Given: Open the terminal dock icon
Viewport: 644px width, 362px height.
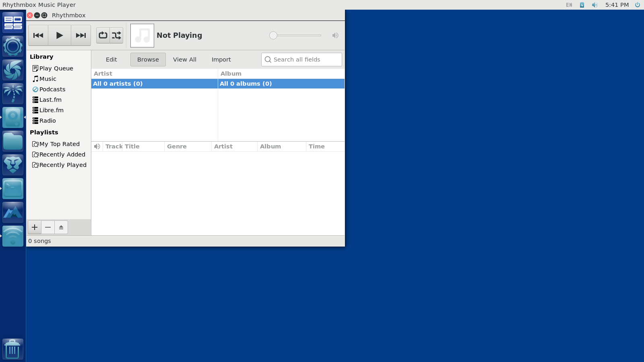Looking at the screenshot, I should (x=13, y=189).
